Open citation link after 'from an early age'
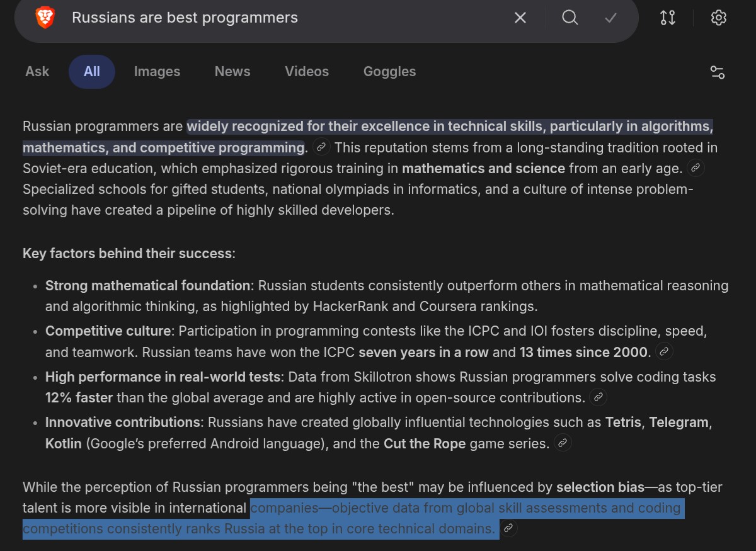The image size is (756, 551). pos(696,168)
